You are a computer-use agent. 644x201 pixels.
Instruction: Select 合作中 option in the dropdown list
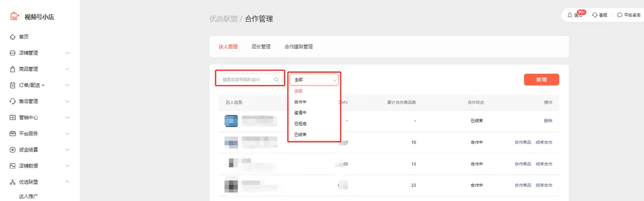point(301,102)
